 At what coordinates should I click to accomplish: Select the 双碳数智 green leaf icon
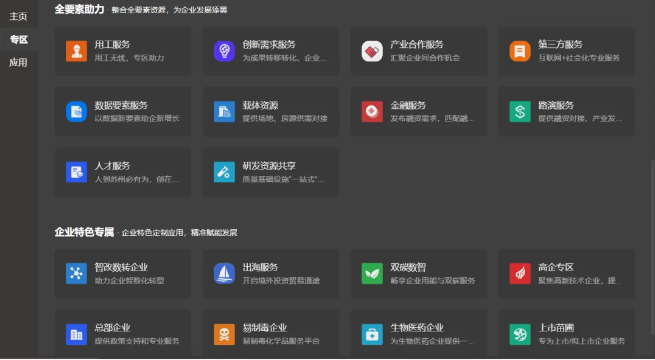(372, 274)
